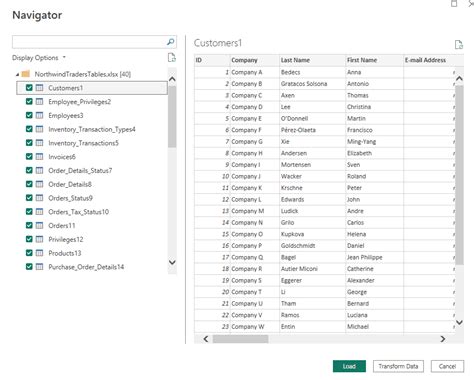The height and width of the screenshot is (380, 474).
Task: Click the preview horizontal scroll right arrow
Action: pyautogui.click(x=443, y=339)
